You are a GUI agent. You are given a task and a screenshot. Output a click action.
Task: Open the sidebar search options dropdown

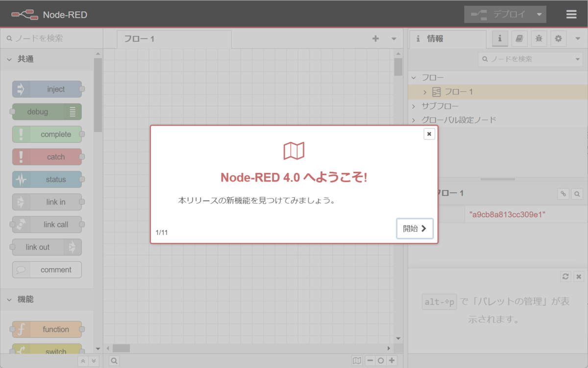click(x=578, y=59)
